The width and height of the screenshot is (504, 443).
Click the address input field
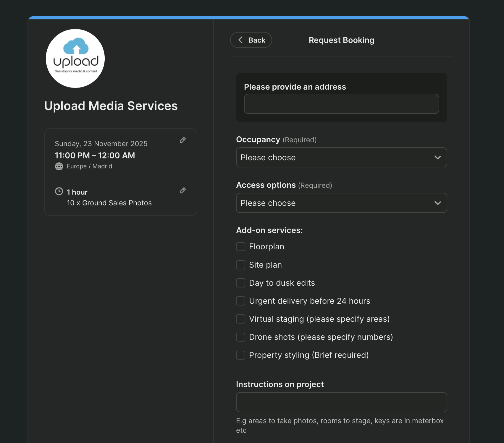341,104
